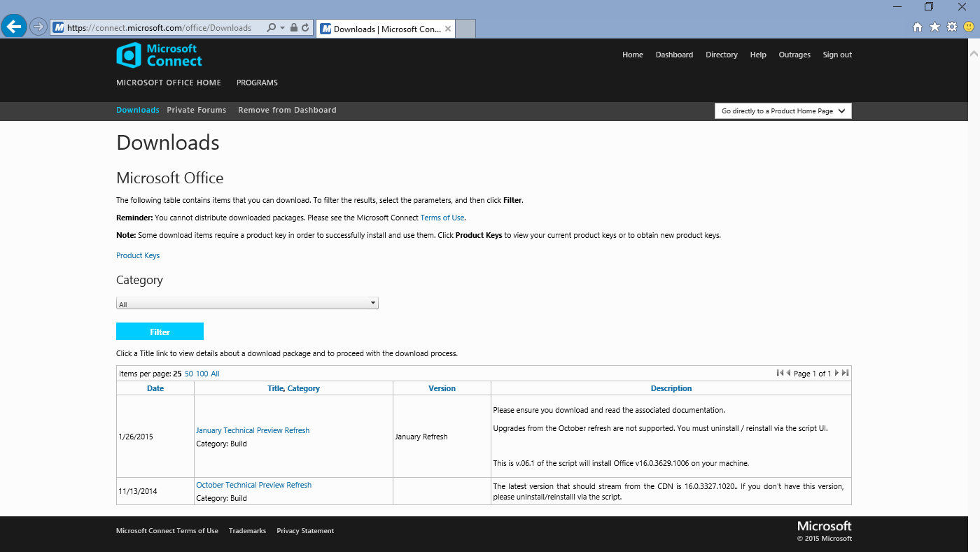Click the Filter button
Image resolution: width=980 pixels, height=552 pixels.
[160, 332]
